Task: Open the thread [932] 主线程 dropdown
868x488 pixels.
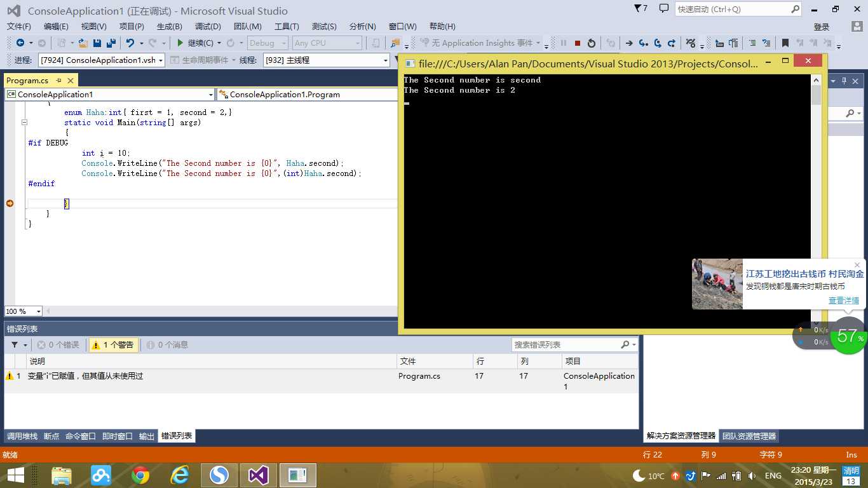Action: click(385, 60)
